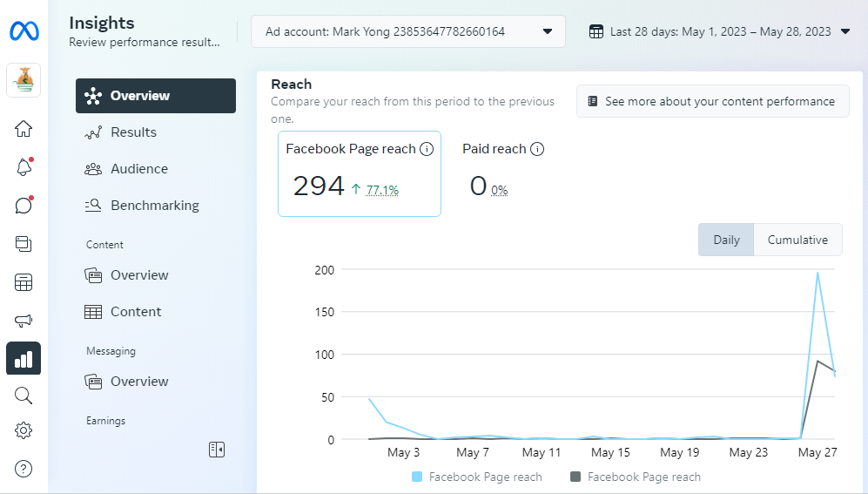Screen dimensions: 868x494
Task: Click the Facebook Page reach info icon
Action: [x=427, y=149]
